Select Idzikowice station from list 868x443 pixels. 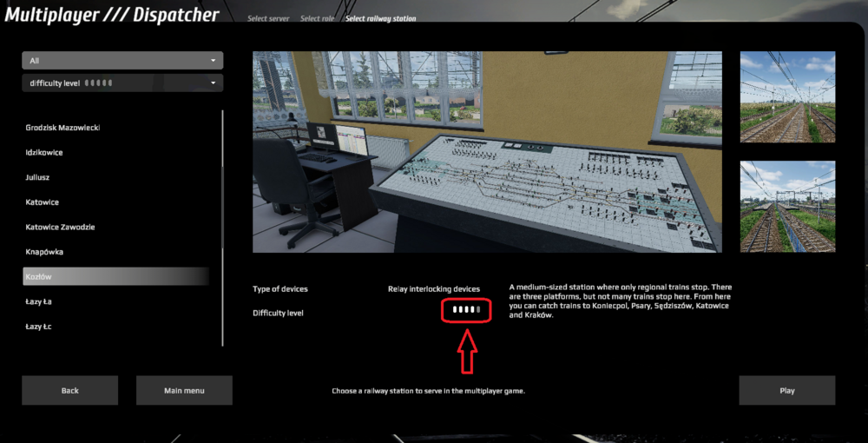43,152
